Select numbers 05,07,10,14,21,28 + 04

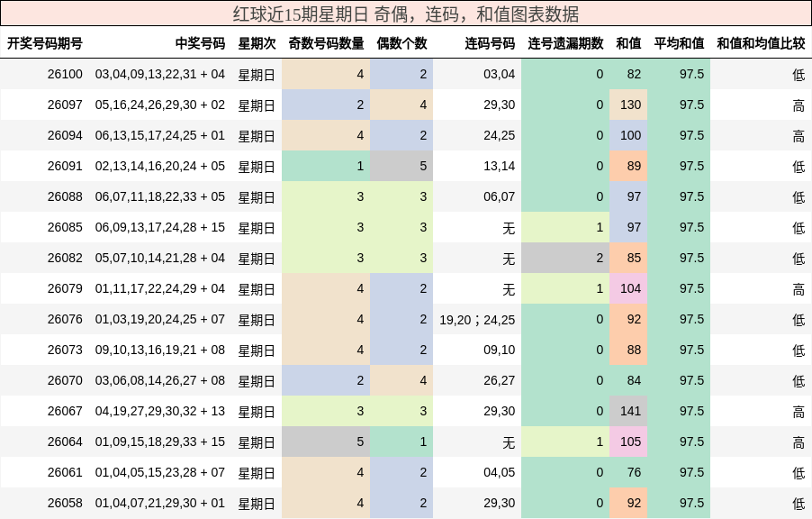point(160,258)
